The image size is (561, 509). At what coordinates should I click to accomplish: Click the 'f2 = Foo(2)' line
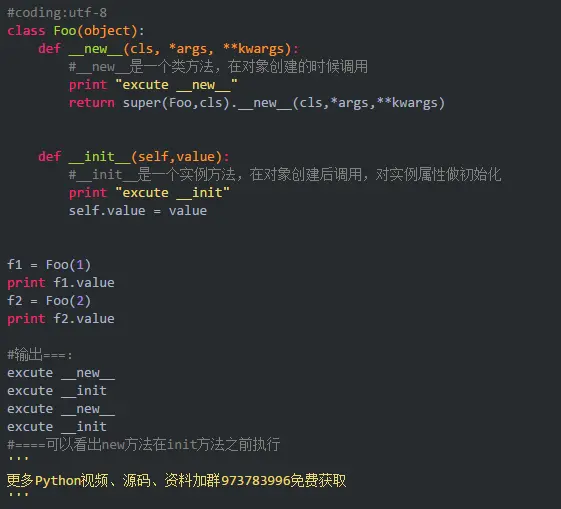(x=49, y=301)
